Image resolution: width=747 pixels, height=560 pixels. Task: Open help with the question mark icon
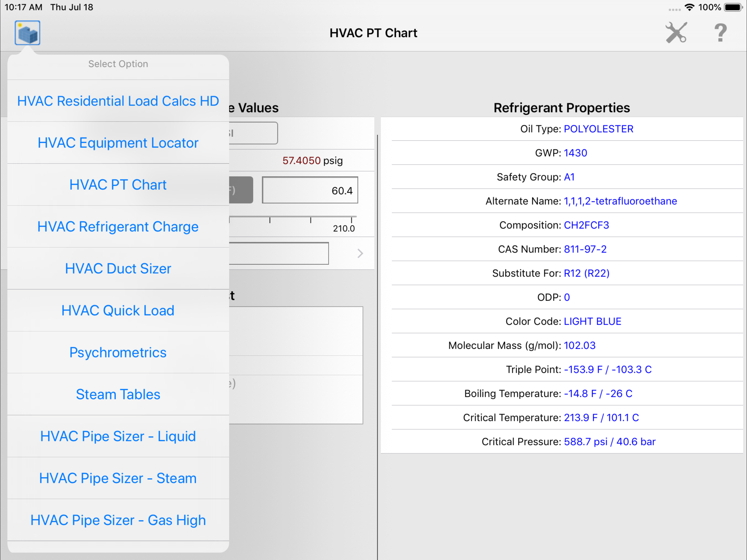[x=720, y=33]
